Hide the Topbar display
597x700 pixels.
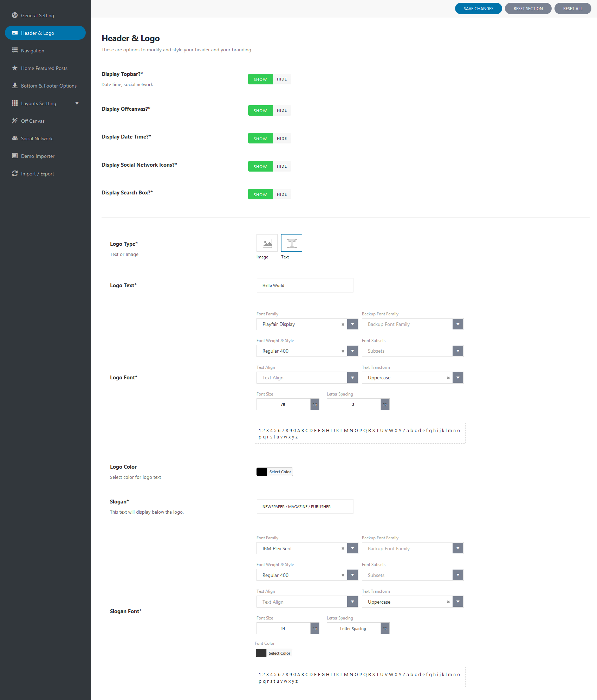(x=281, y=79)
